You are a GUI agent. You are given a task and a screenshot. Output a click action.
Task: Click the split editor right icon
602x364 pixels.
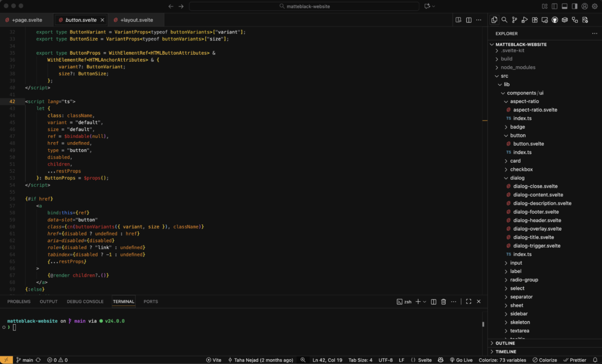(469, 20)
